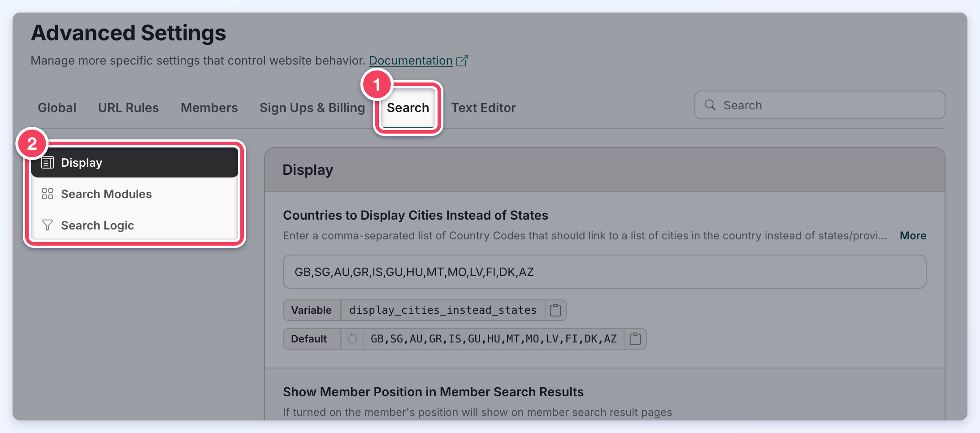Click the Countries to Display Cities heading
The width and height of the screenshot is (980, 433).
416,215
